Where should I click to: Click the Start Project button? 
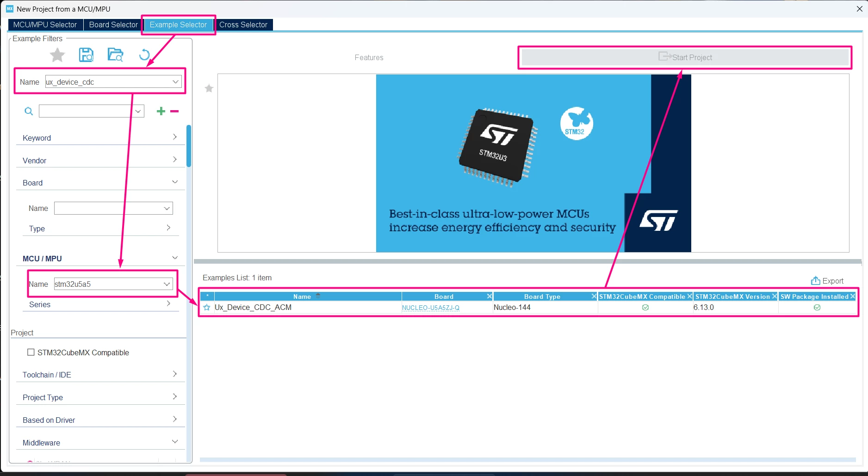coord(685,57)
